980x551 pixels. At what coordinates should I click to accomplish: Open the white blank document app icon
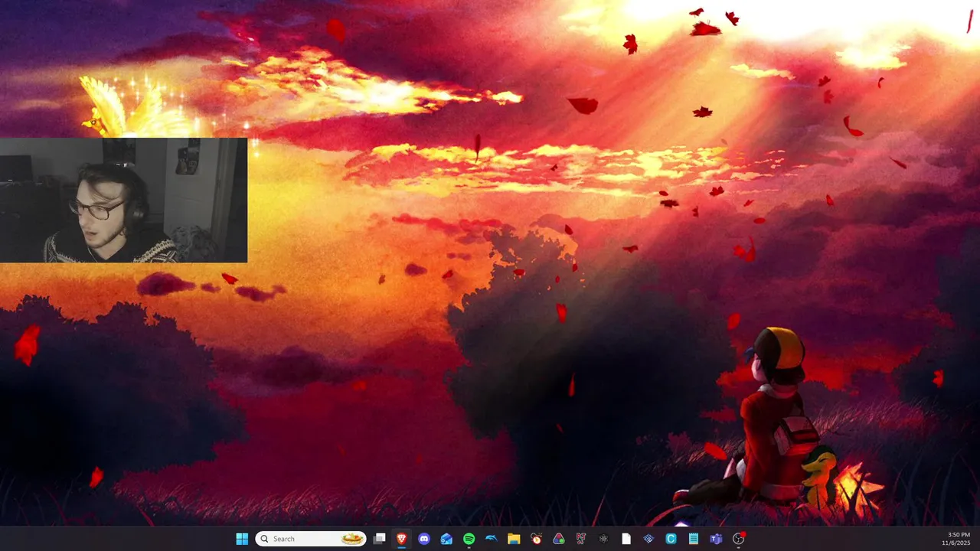coord(626,539)
